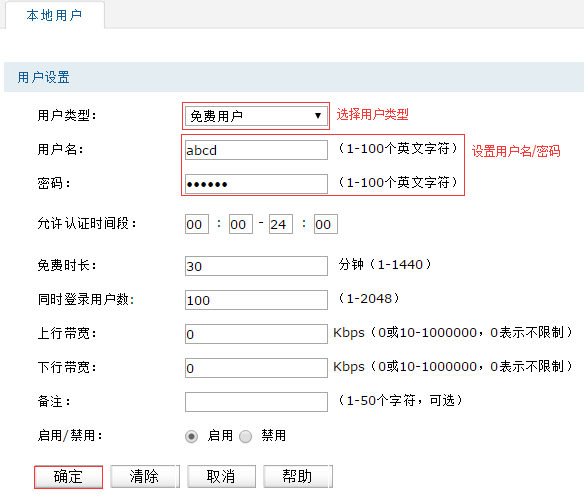Click the 用户名 input field containing abcd
Viewport: 584px width, 499px height.
pyautogui.click(x=256, y=150)
